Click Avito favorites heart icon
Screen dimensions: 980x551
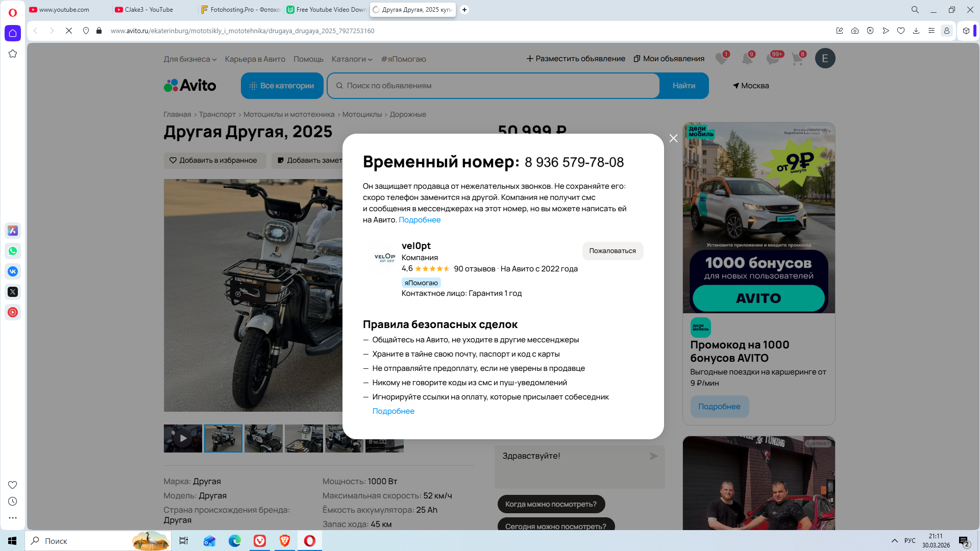[721, 59]
